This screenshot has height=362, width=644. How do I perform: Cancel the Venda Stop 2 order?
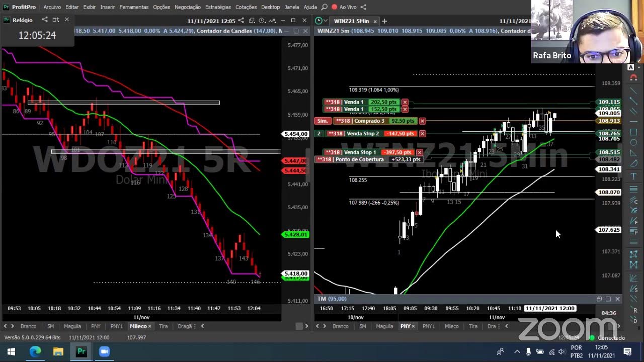tap(422, 133)
